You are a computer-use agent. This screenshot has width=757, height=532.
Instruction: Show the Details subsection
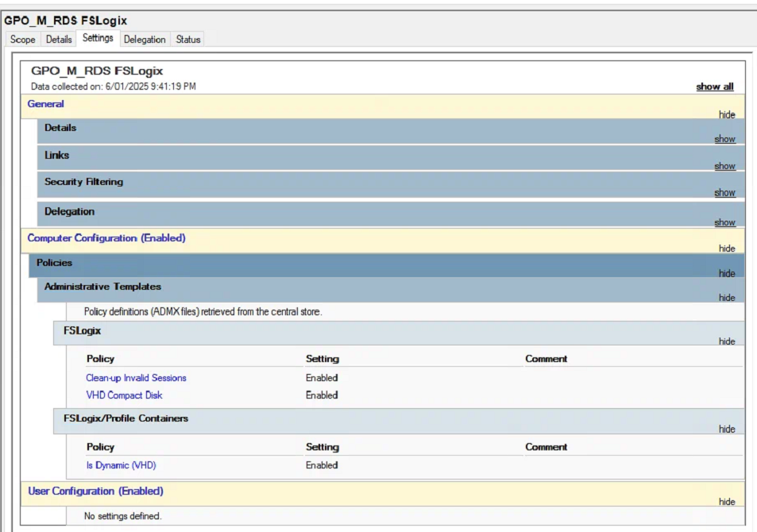point(724,139)
